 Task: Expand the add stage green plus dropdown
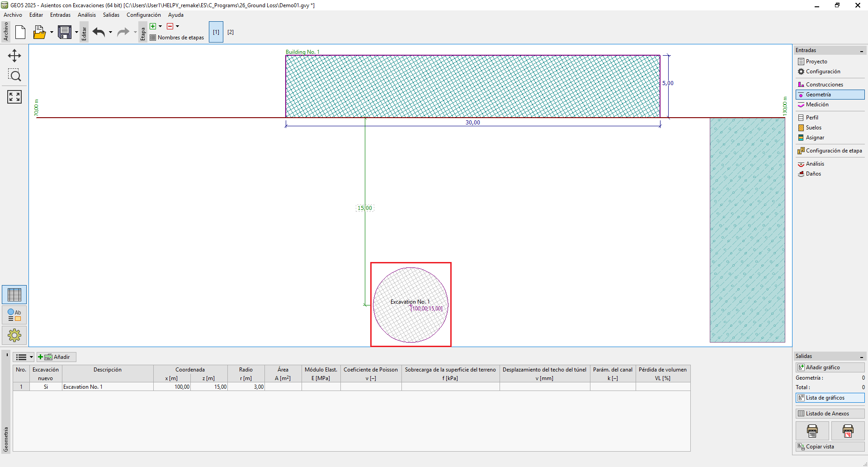point(160,26)
